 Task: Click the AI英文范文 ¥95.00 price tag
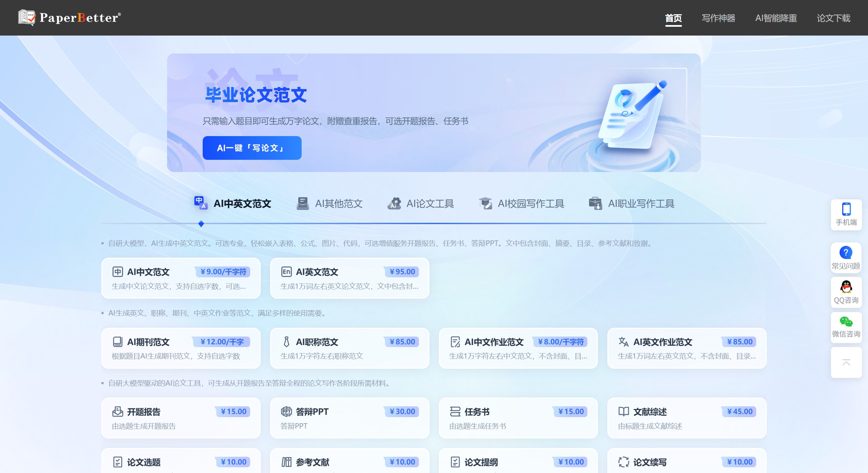click(x=402, y=272)
